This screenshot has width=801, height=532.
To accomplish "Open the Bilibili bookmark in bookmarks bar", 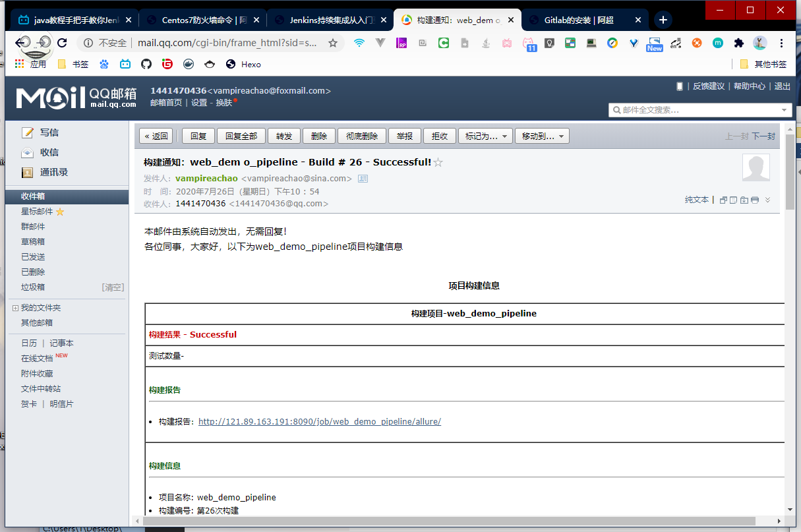I will (125, 64).
